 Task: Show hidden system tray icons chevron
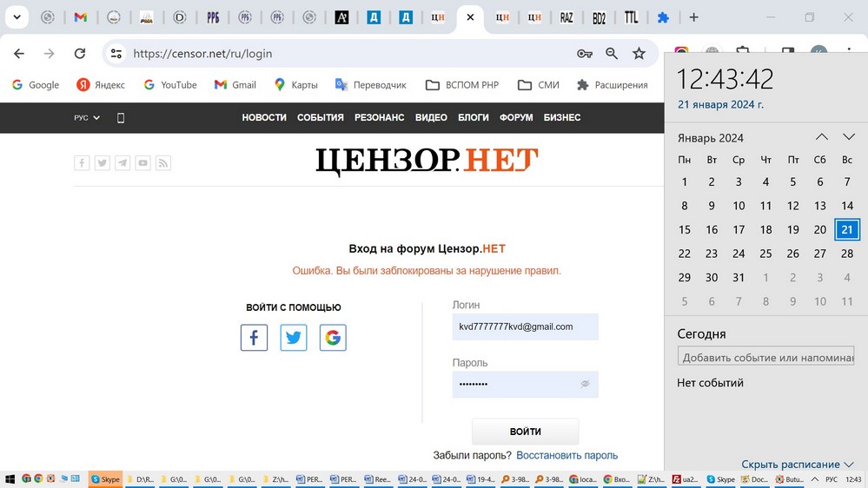[x=815, y=479]
